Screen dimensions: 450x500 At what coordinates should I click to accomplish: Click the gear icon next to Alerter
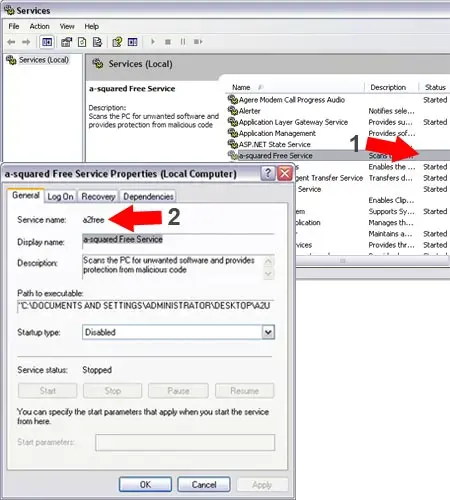tap(232, 110)
